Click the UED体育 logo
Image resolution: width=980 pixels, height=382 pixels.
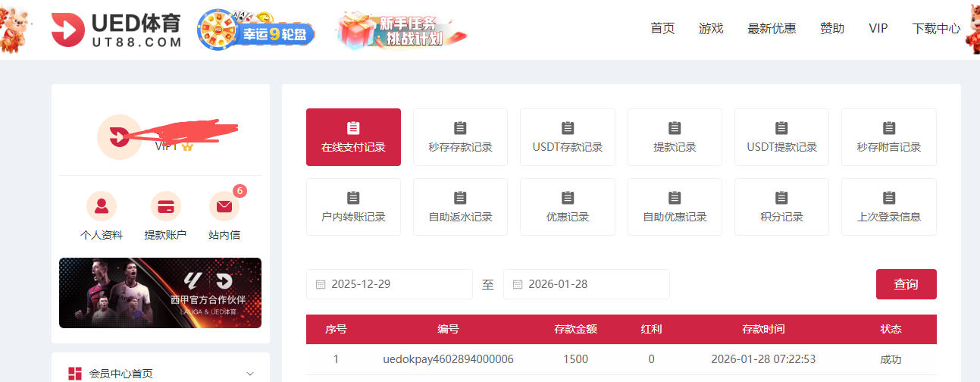point(117,30)
